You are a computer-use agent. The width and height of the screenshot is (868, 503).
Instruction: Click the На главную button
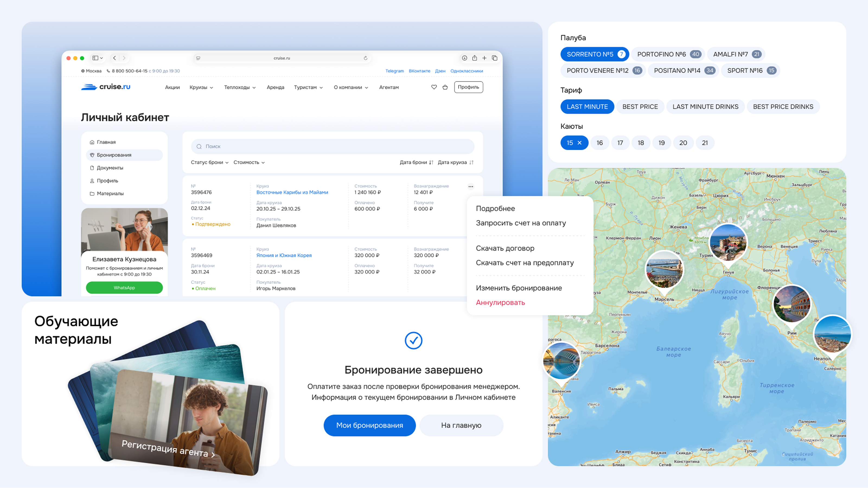coord(461,425)
